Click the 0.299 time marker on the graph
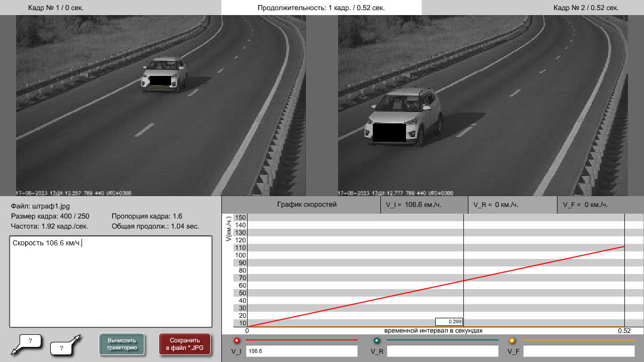 click(x=449, y=322)
